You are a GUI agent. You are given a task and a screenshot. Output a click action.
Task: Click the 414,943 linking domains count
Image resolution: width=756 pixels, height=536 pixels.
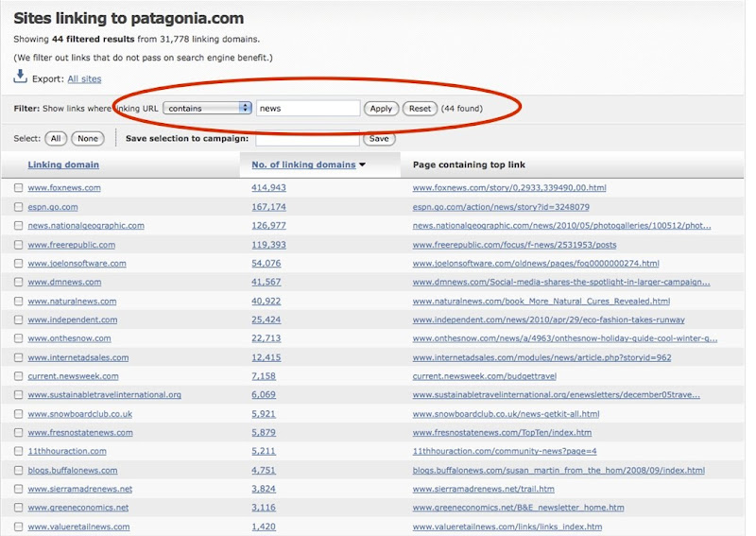(x=268, y=188)
